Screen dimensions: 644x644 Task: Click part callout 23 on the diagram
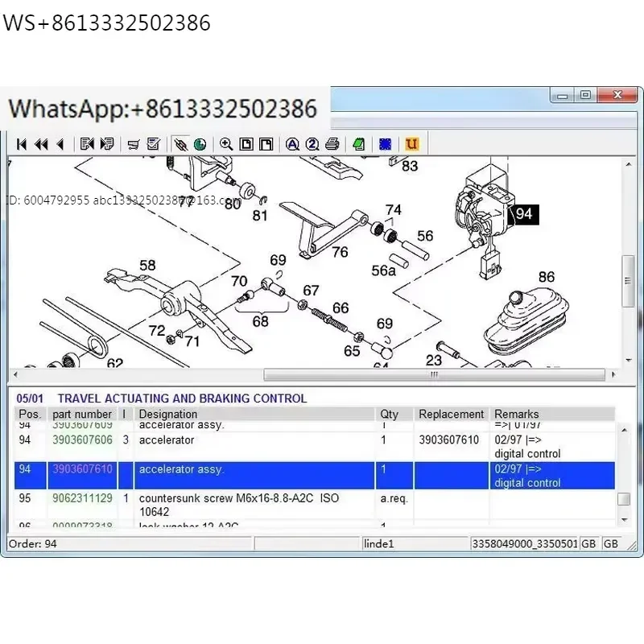pyautogui.click(x=433, y=360)
